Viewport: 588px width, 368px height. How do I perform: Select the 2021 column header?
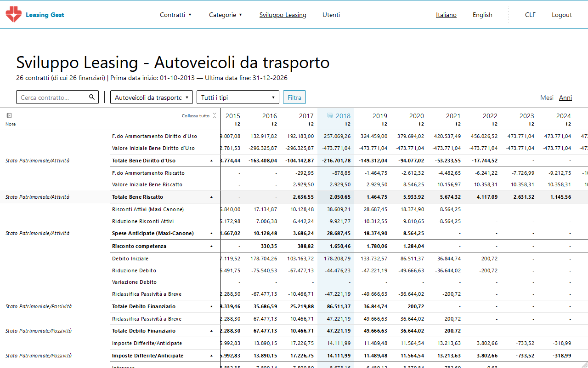pyautogui.click(x=453, y=116)
